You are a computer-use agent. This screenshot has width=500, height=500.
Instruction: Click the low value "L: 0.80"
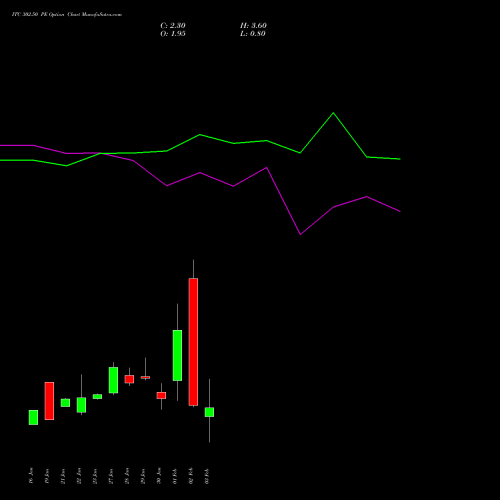click(x=253, y=34)
